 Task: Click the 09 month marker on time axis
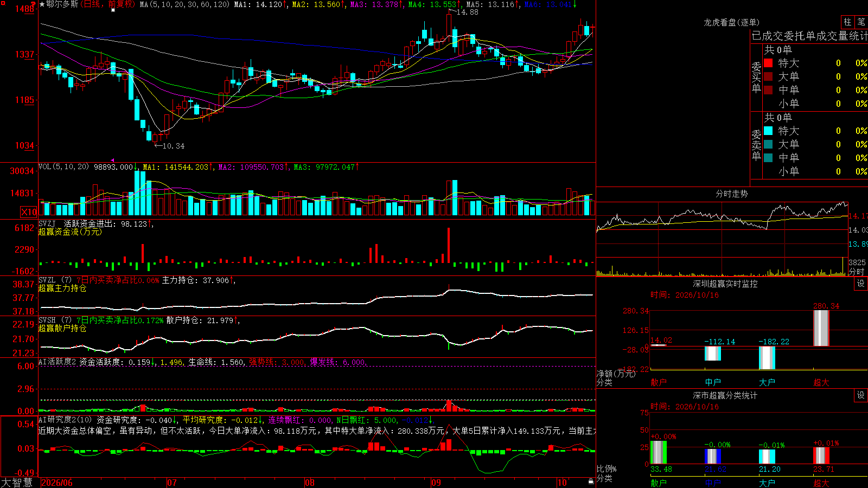(437, 483)
